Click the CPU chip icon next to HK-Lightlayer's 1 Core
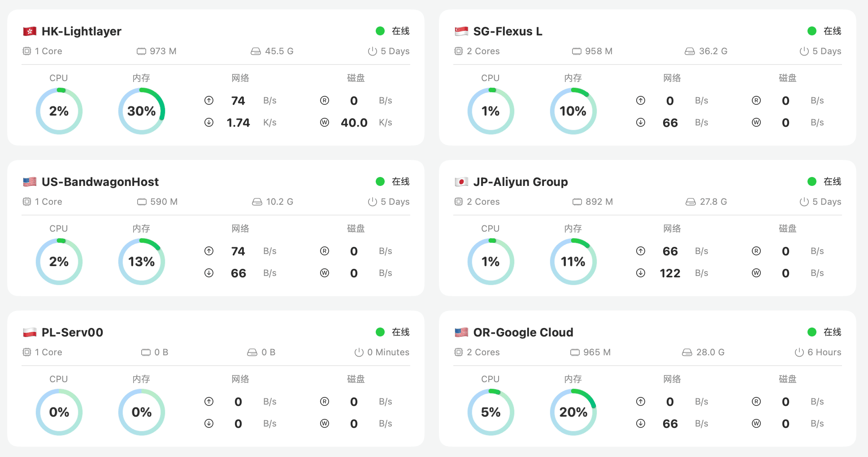Viewport: 868px width, 457px height. (27, 51)
